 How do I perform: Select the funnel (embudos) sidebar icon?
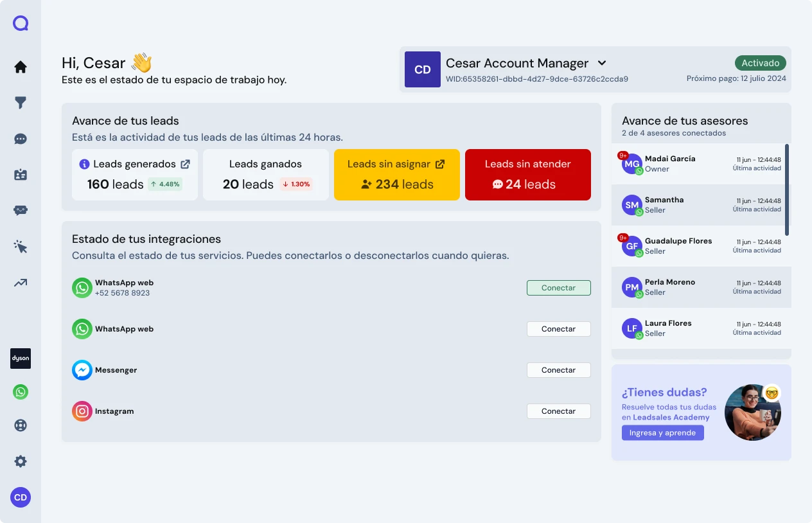pos(20,103)
